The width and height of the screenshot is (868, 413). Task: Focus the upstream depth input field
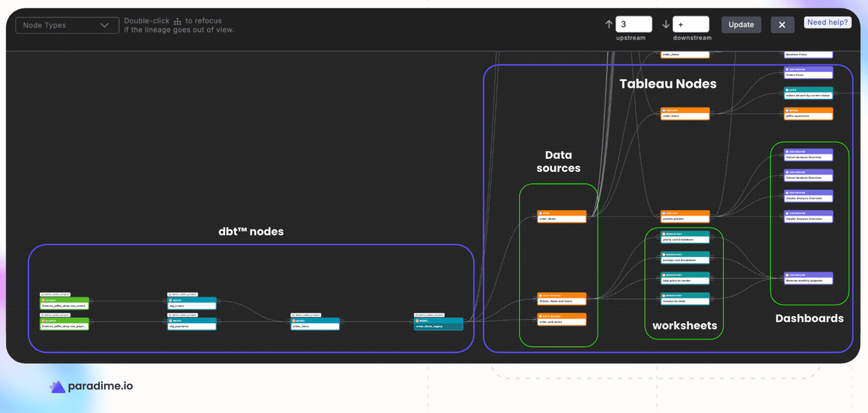pos(634,25)
